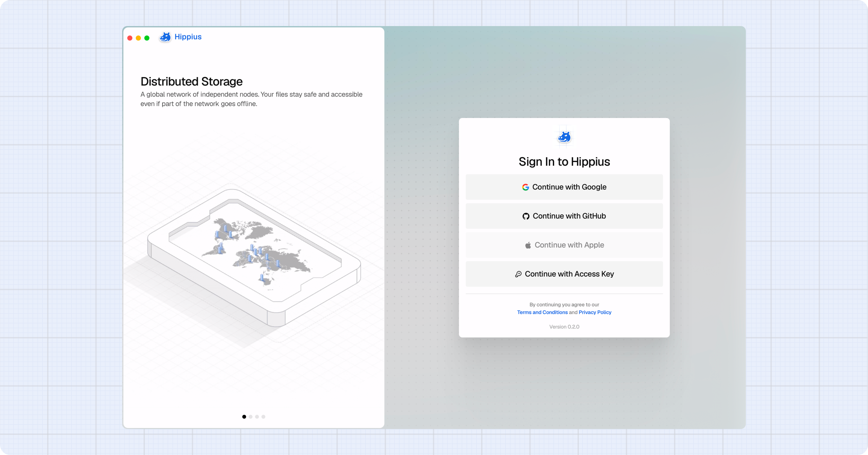868x455 pixels.
Task: Click the hippo logo above Sign In heading
Action: pos(564,137)
